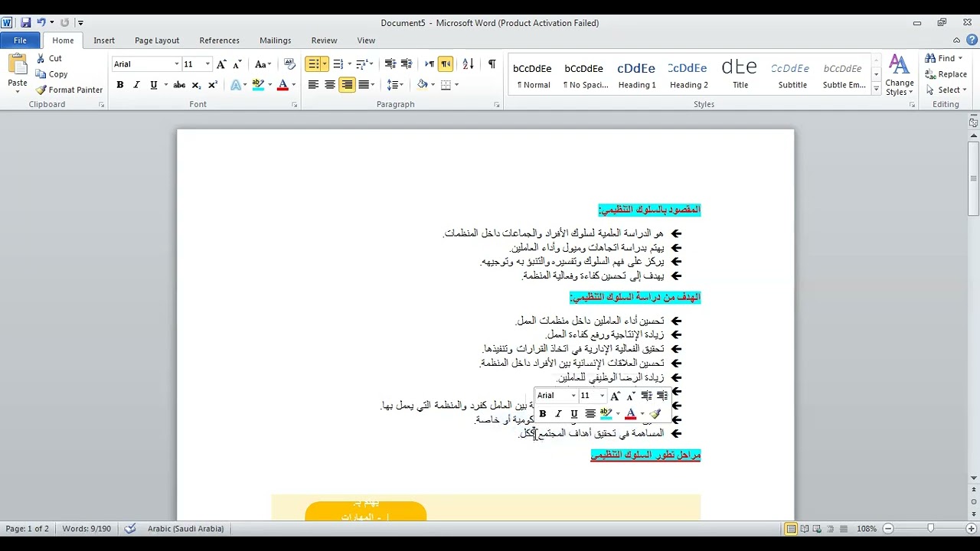
Task: Click the Save icon in quick access toolbar
Action: [x=25, y=23]
